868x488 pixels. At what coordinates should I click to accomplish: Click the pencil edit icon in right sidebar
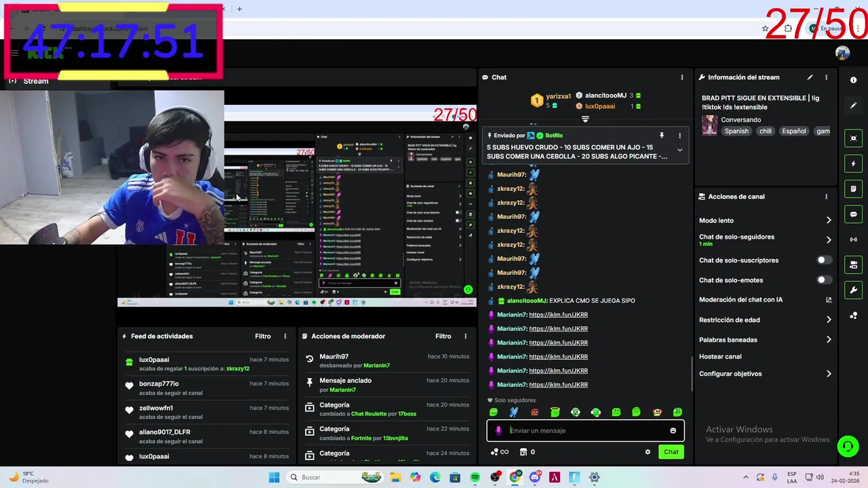click(853, 105)
